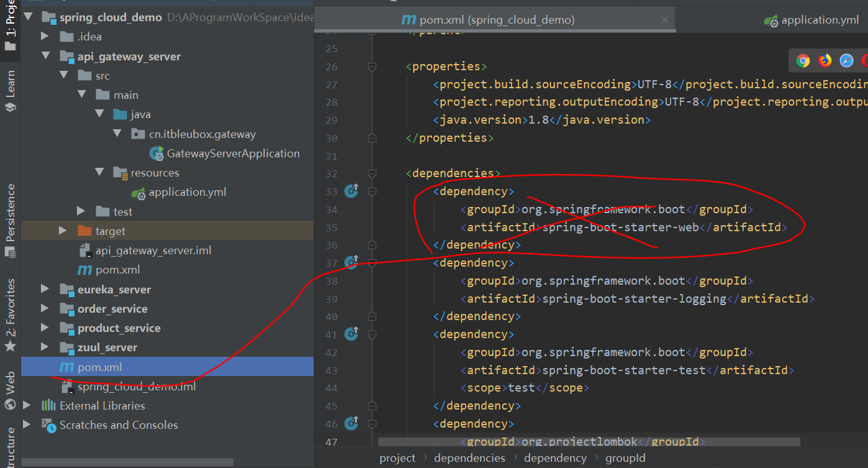Switch to application.yml editor tab
868x468 pixels.
[811, 20]
